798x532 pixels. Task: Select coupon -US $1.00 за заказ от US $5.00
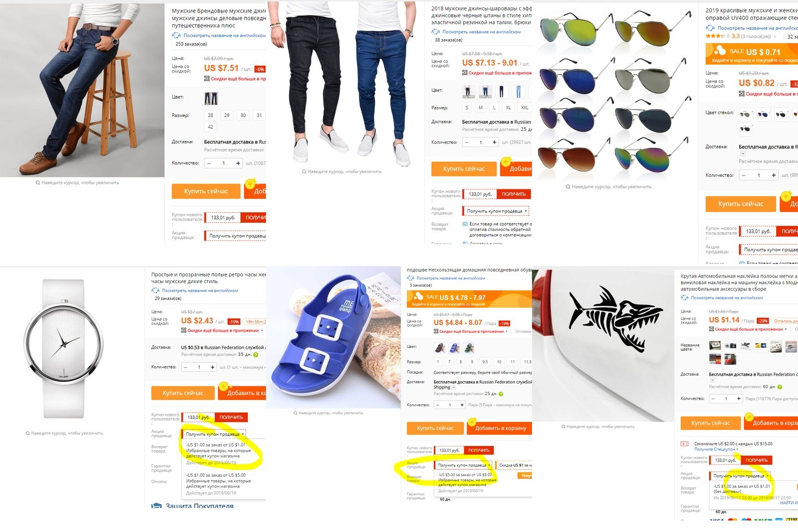219,483
